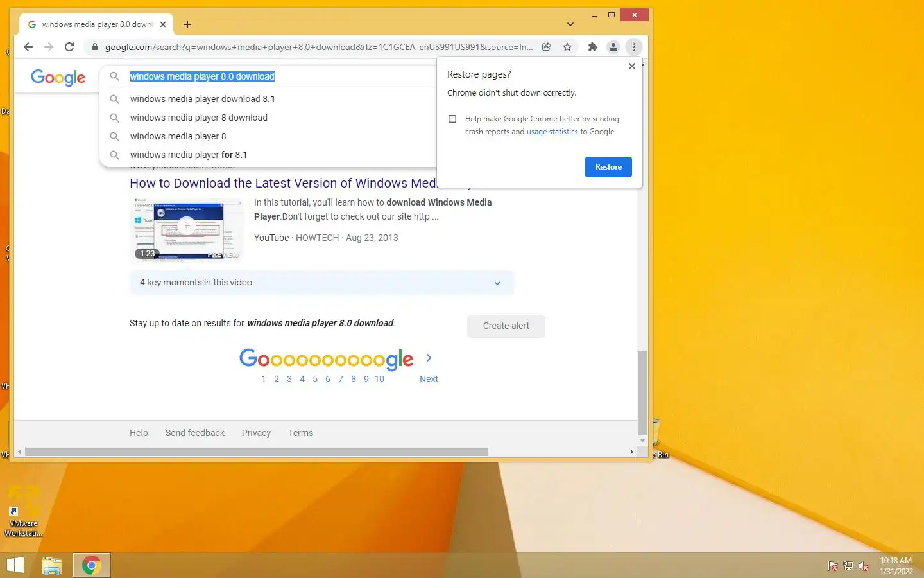Open the Extensions puzzle icon
This screenshot has width=924, height=578.
pyautogui.click(x=593, y=47)
